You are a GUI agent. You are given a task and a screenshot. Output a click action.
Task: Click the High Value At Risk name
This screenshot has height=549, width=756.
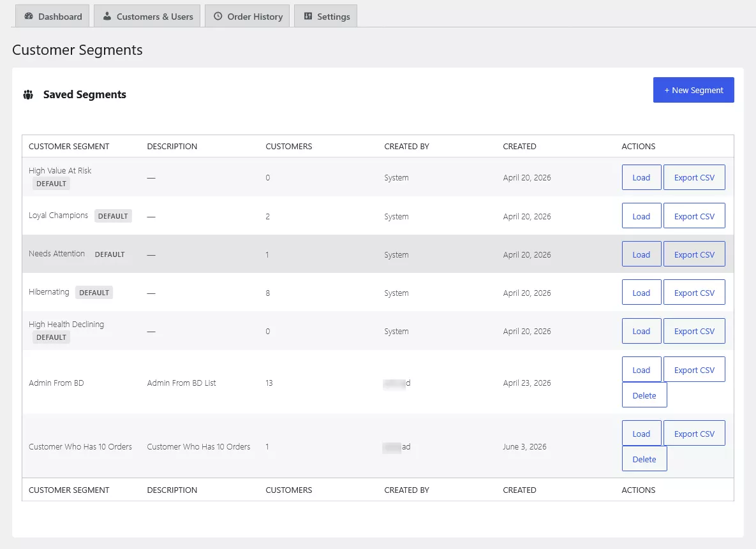pyautogui.click(x=60, y=171)
